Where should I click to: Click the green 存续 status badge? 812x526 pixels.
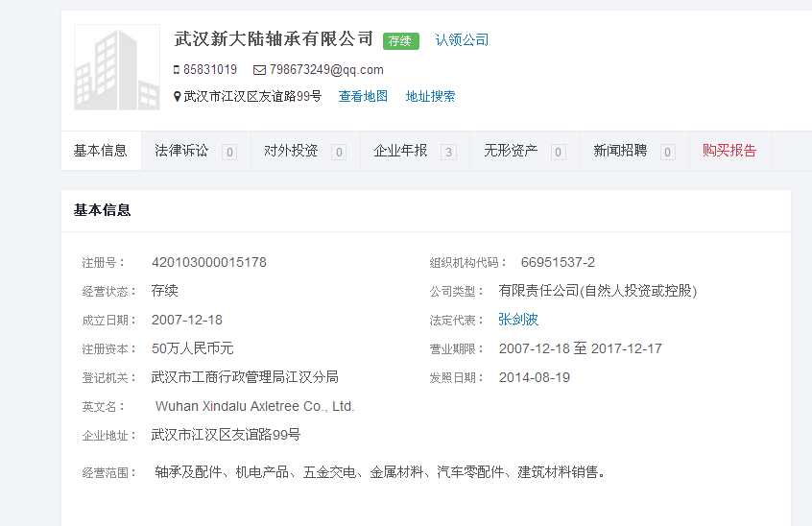(400, 40)
